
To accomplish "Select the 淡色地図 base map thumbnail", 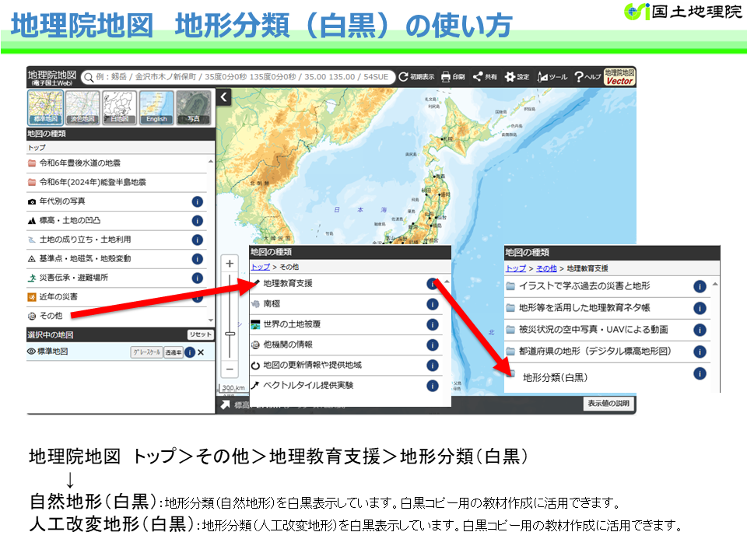I will pos(82,107).
